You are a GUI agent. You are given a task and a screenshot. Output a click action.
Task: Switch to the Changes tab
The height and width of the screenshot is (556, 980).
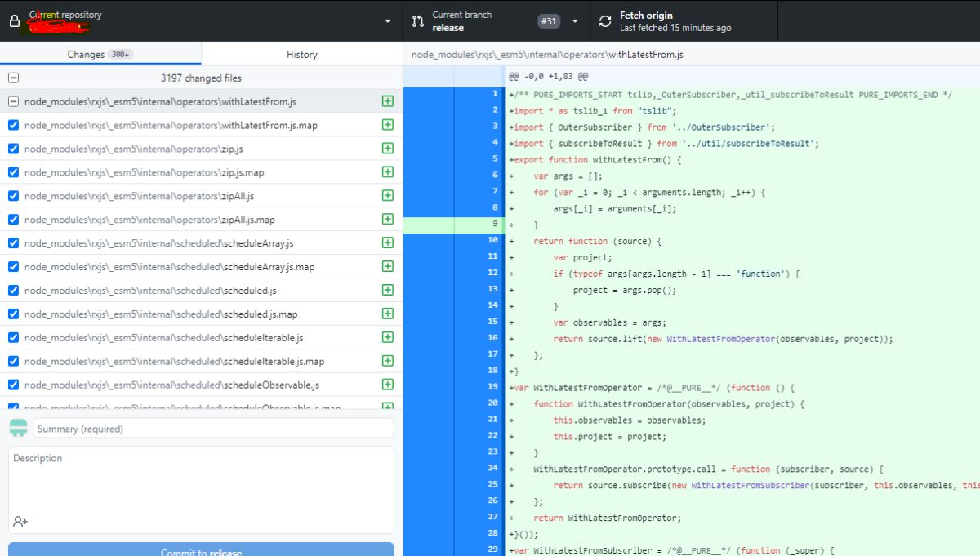pos(100,54)
